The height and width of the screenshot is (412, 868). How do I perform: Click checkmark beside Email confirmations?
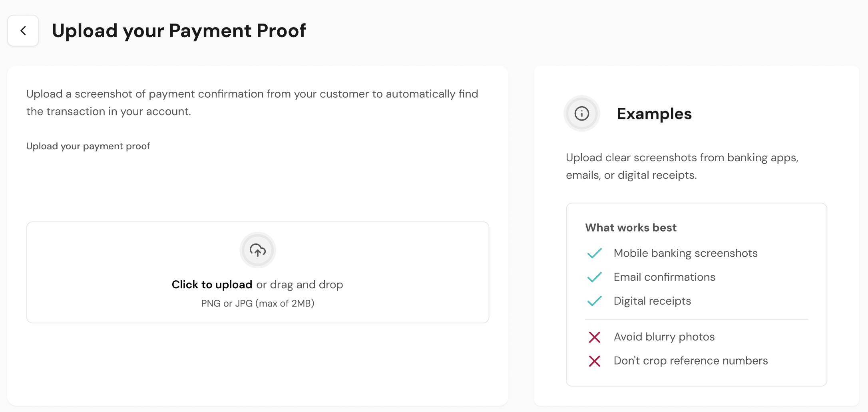pyautogui.click(x=595, y=277)
